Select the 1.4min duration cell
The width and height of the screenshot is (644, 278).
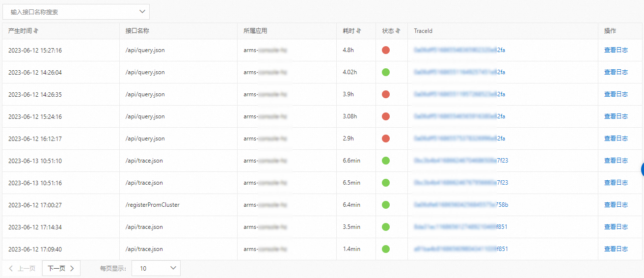pyautogui.click(x=351, y=249)
